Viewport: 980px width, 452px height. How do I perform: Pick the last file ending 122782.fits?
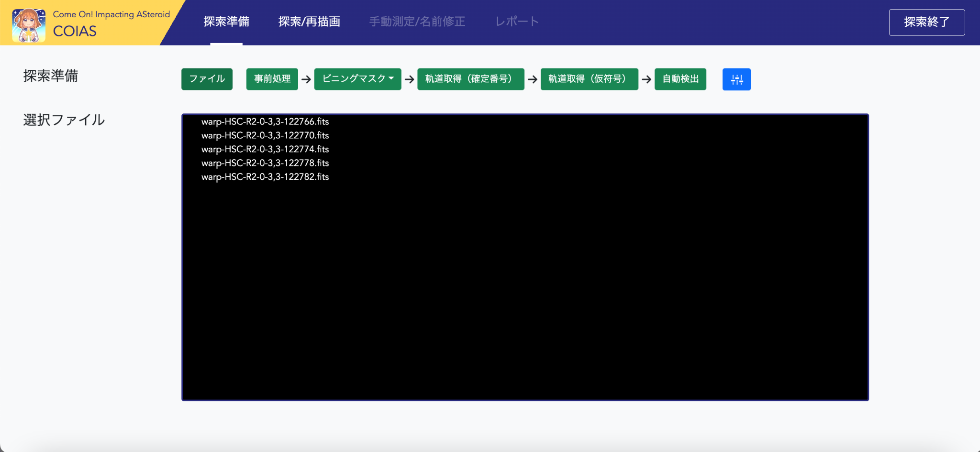[x=265, y=177]
